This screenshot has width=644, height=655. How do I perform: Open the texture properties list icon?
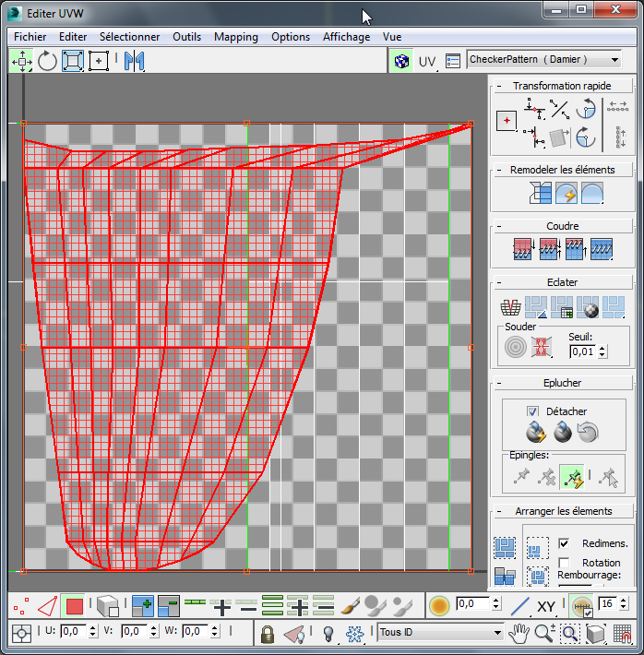pyautogui.click(x=453, y=62)
